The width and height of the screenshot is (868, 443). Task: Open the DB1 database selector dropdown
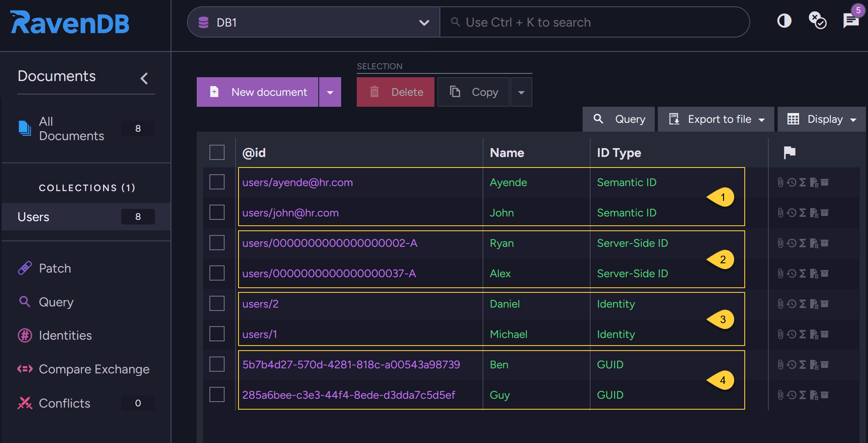click(314, 22)
